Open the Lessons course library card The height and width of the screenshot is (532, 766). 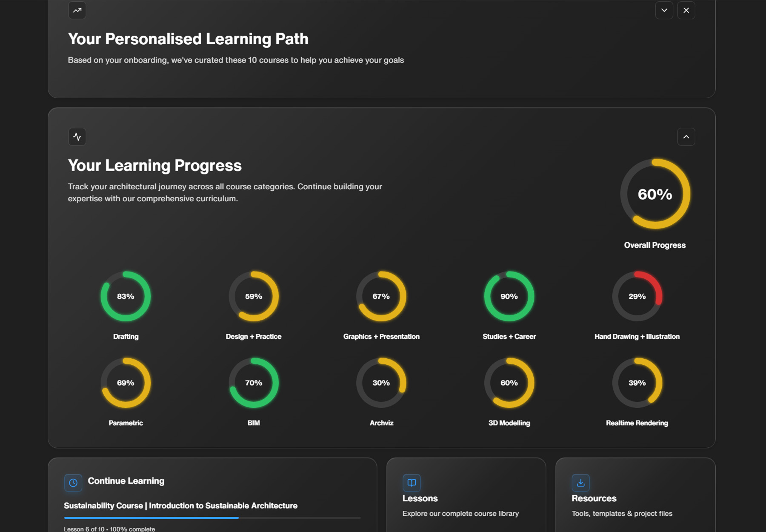pyautogui.click(x=466, y=498)
